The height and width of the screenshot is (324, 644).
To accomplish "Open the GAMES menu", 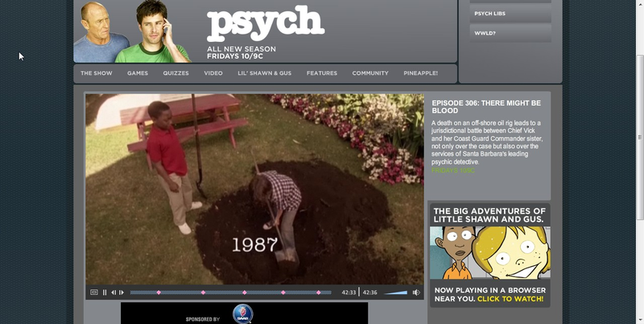I will pyautogui.click(x=138, y=73).
